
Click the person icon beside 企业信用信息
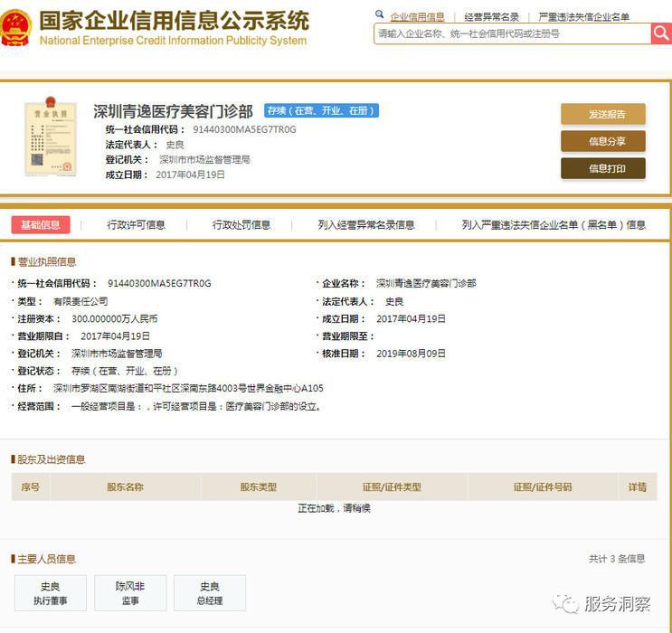[x=379, y=16]
